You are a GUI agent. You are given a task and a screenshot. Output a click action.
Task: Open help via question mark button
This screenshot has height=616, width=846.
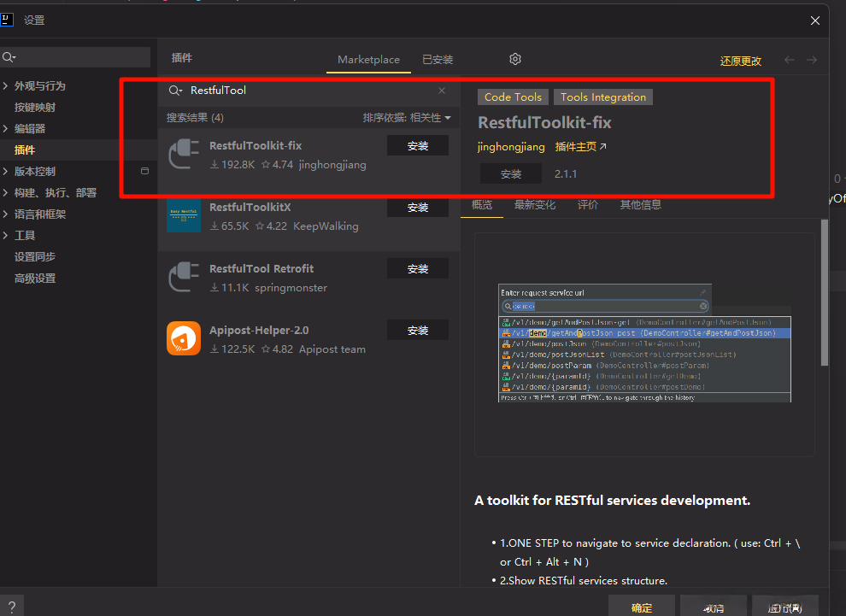[12, 606]
